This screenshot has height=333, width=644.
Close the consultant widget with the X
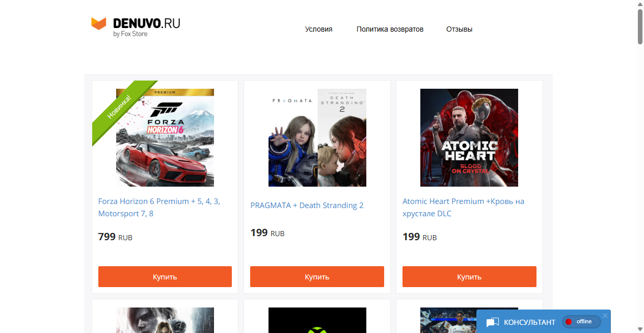tap(605, 316)
